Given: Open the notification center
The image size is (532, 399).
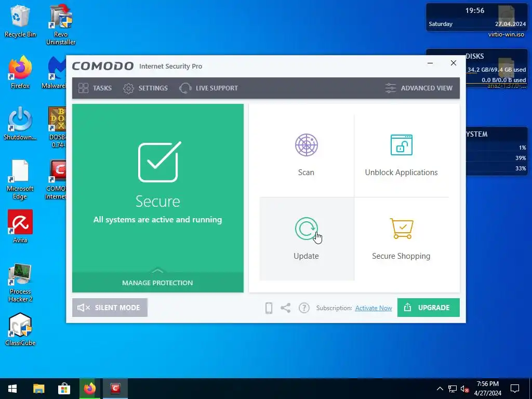Looking at the screenshot, I should pos(515,389).
